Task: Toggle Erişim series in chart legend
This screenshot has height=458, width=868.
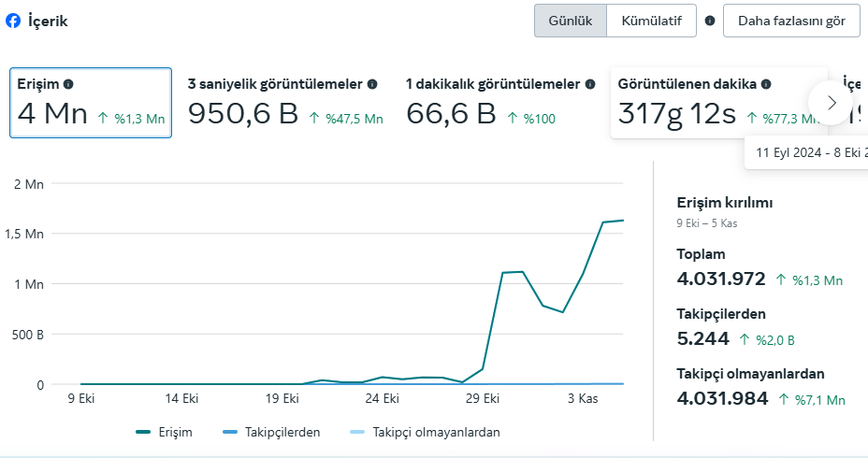Action: [x=165, y=432]
